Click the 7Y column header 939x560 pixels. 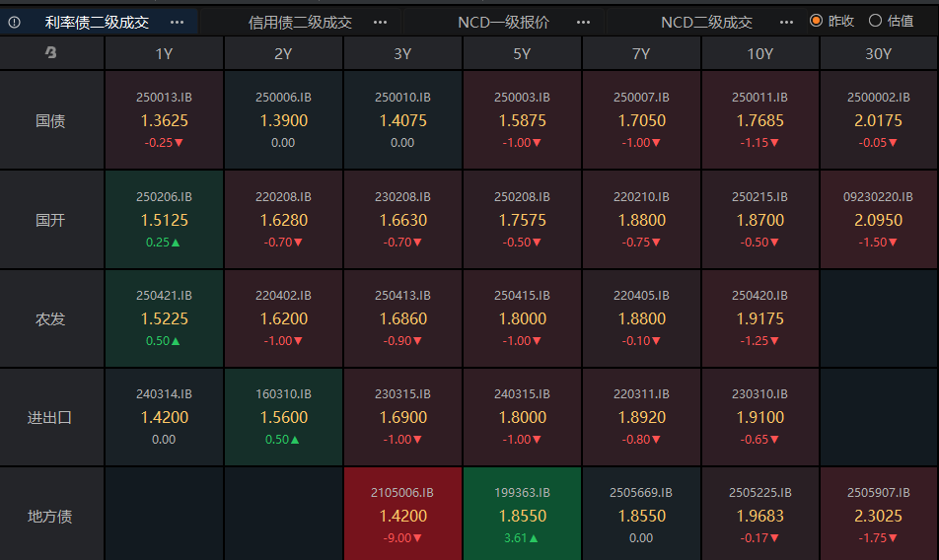coord(641,53)
